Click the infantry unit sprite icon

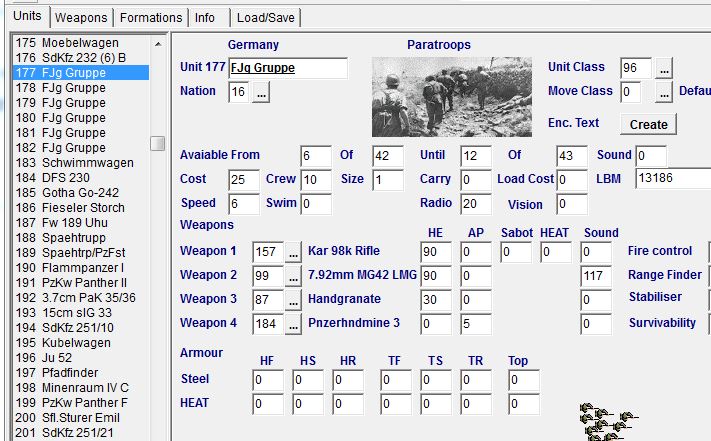click(x=610, y=422)
